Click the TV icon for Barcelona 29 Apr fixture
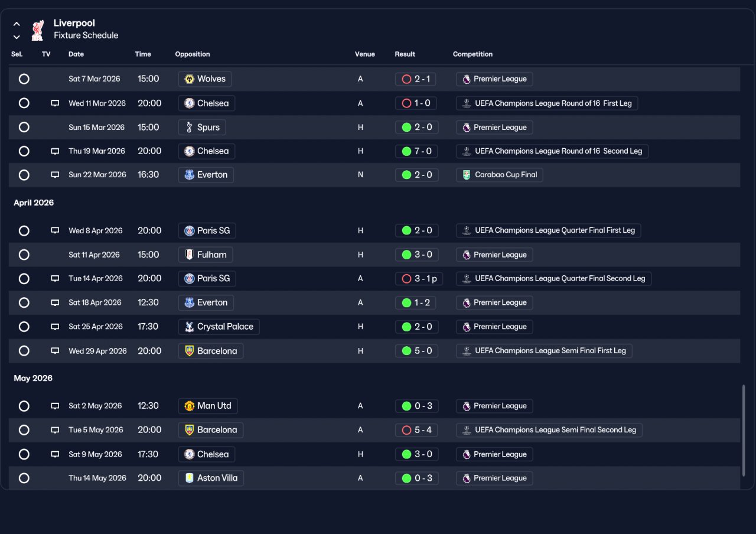 click(x=55, y=351)
